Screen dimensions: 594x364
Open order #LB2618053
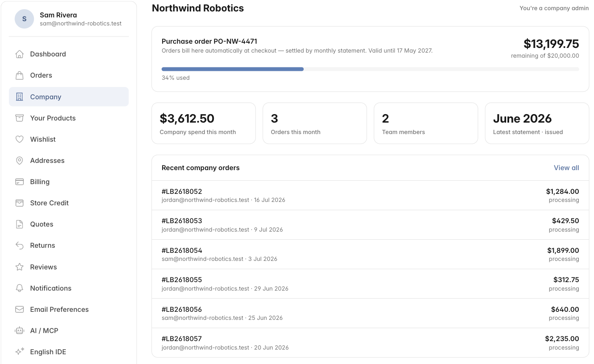(370, 225)
